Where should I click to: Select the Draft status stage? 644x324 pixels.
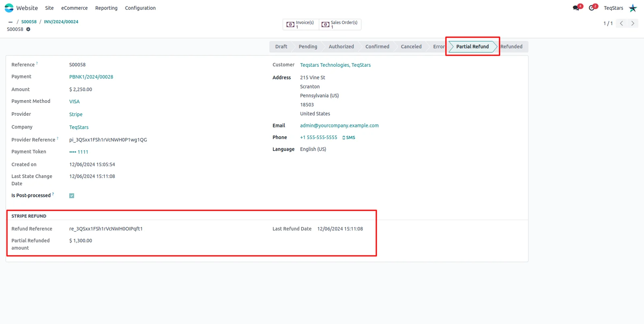click(281, 47)
